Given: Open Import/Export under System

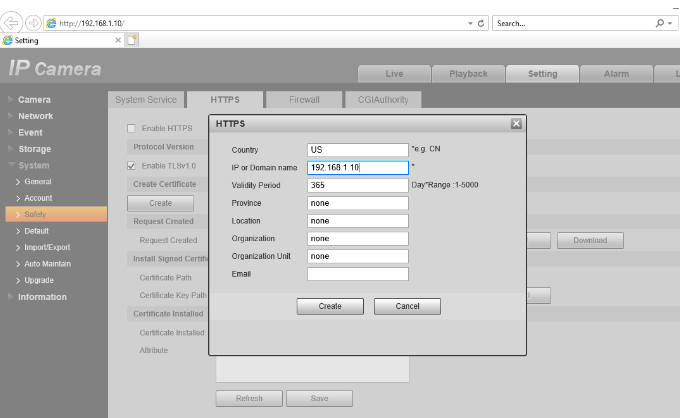Looking at the screenshot, I should (47, 248).
